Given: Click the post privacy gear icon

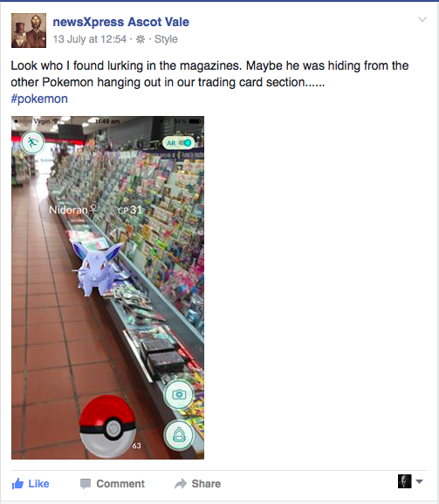Looking at the screenshot, I should pos(141,39).
